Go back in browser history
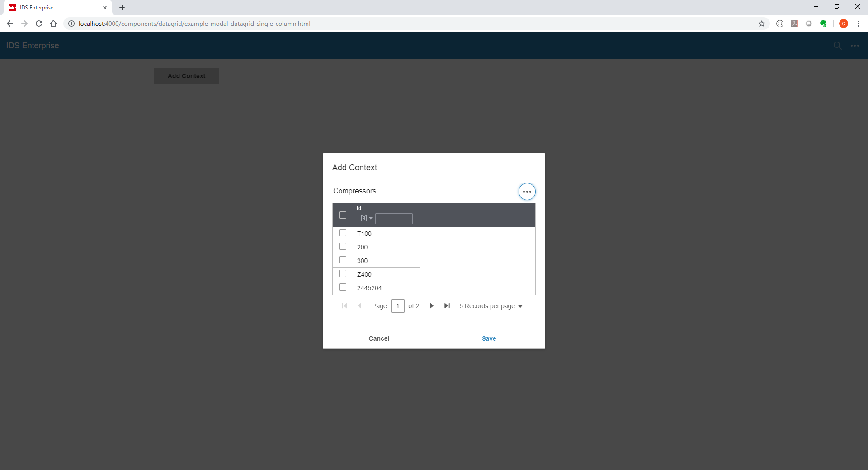 [10, 23]
